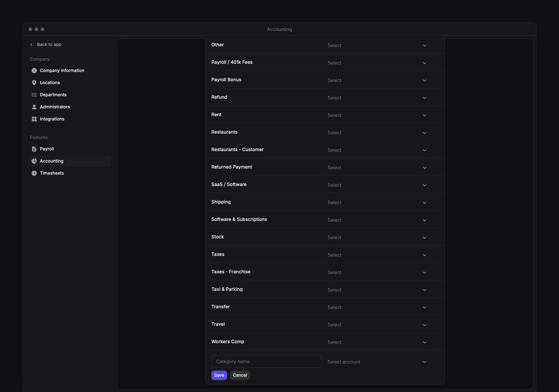Click the Accounting pie chart icon
This screenshot has height=392, width=559.
(x=34, y=161)
